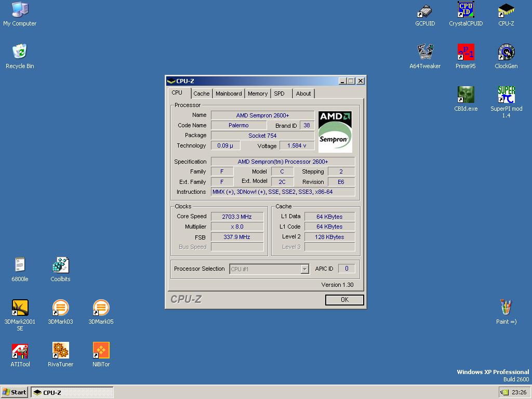Click the FSB value 337.9 MHz

237,237
